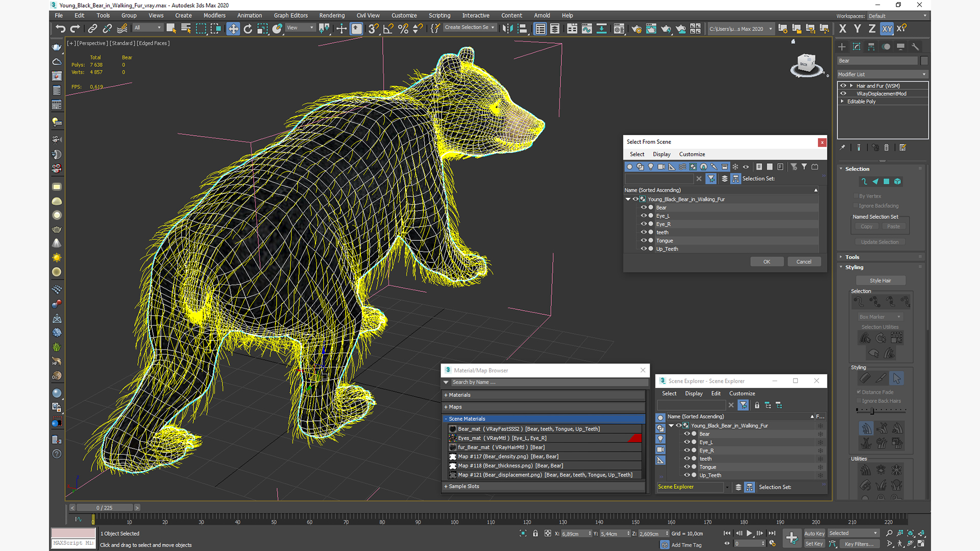Image resolution: width=980 pixels, height=551 pixels.
Task: Click the Mirror tool icon
Action: click(507, 29)
